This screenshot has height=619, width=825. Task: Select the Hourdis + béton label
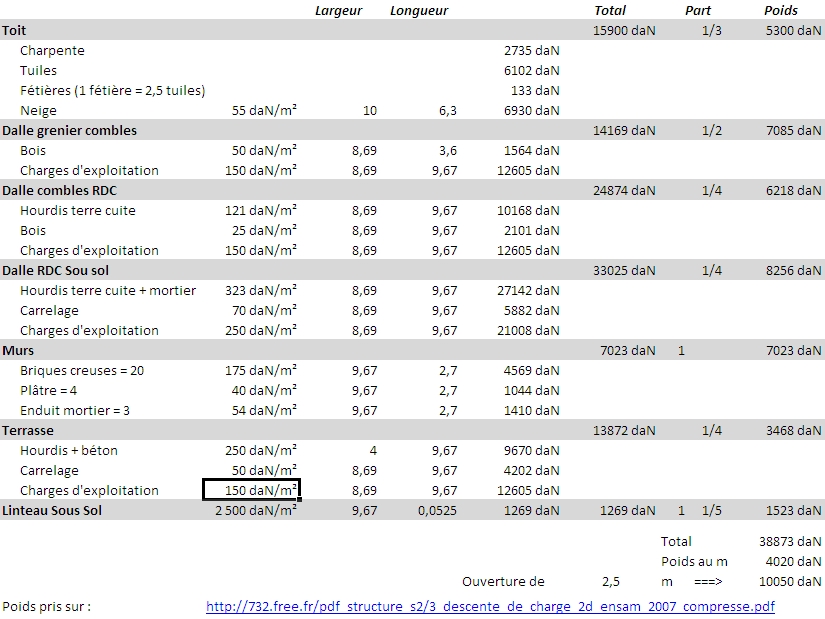coord(69,451)
